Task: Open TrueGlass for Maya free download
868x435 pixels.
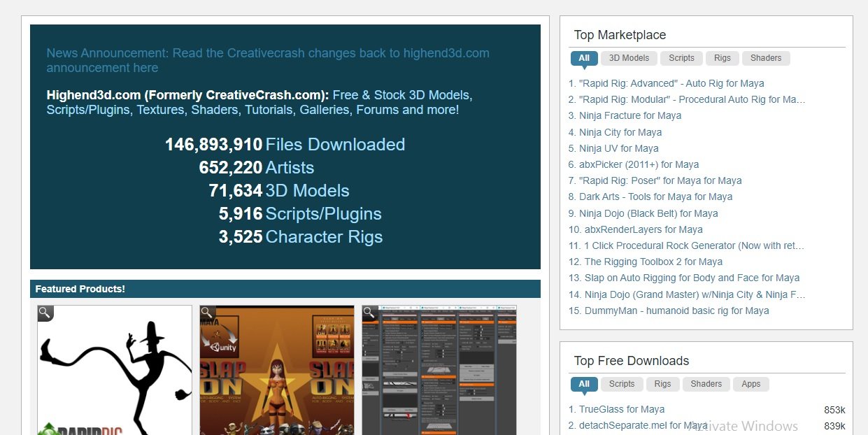Action: [622, 409]
